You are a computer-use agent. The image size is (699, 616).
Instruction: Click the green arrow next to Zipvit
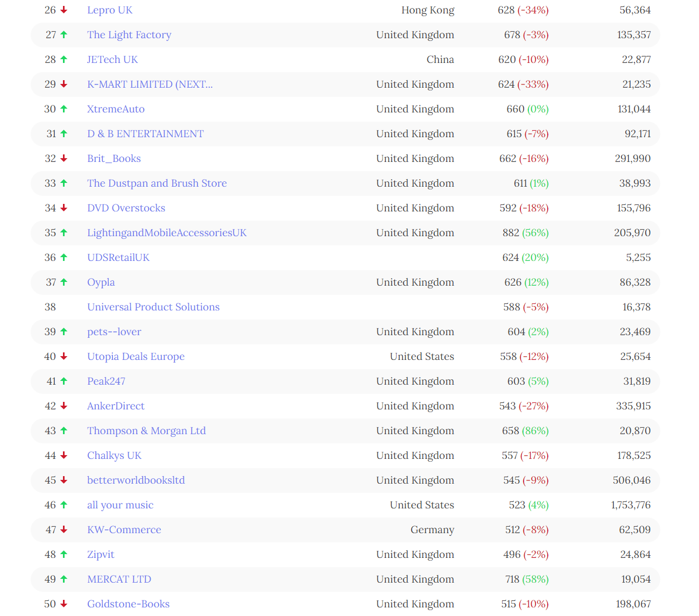click(63, 554)
